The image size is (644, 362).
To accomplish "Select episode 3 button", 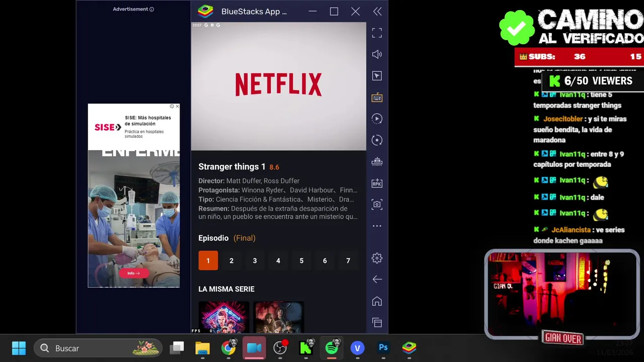I will click(x=255, y=260).
